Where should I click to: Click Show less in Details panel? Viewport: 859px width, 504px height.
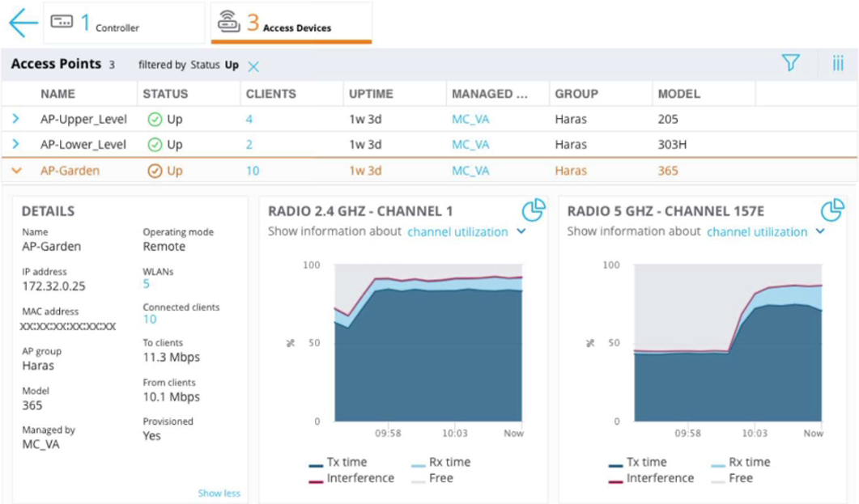click(219, 493)
